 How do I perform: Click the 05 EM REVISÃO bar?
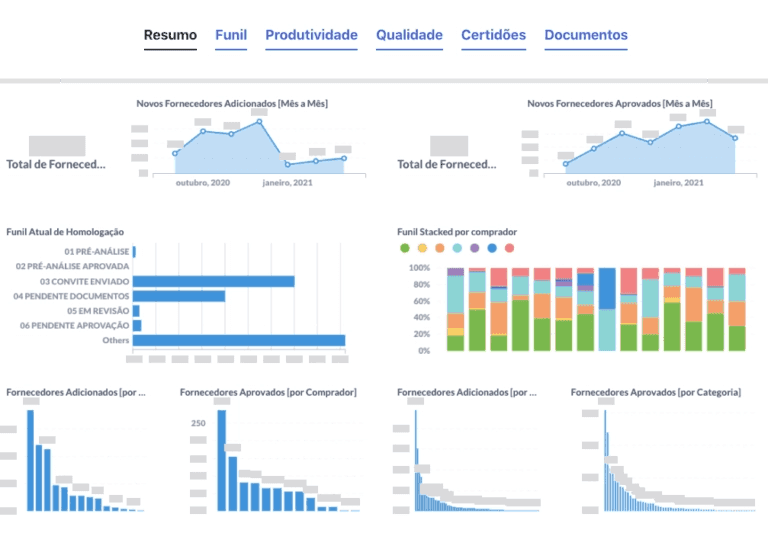pyautogui.click(x=136, y=311)
